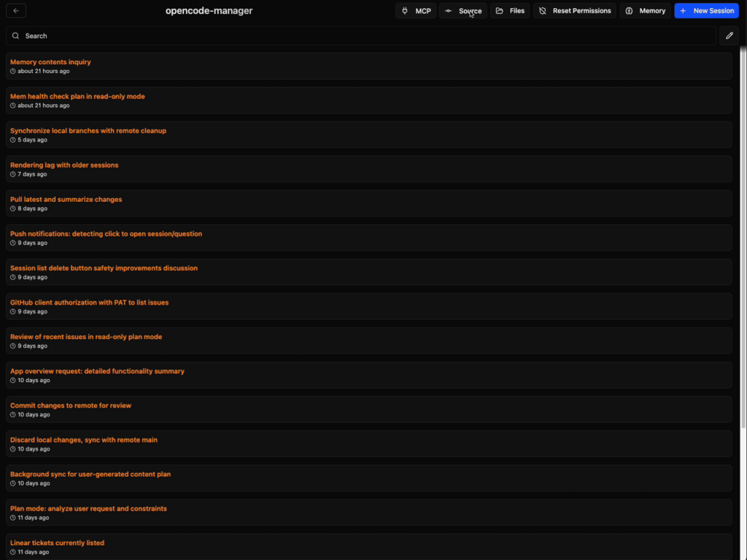The image size is (747, 560).
Task: Open the Memory contents inquiry session
Action: click(368, 66)
